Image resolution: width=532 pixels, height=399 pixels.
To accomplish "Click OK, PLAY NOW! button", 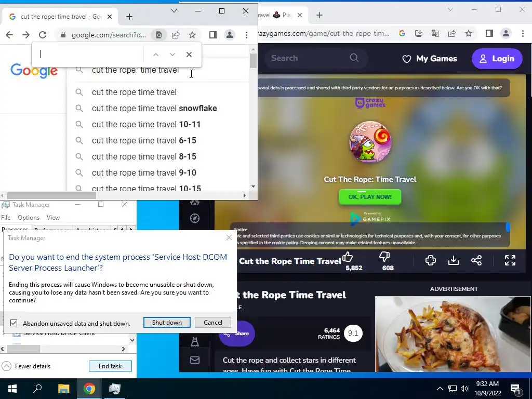I will (x=370, y=197).
